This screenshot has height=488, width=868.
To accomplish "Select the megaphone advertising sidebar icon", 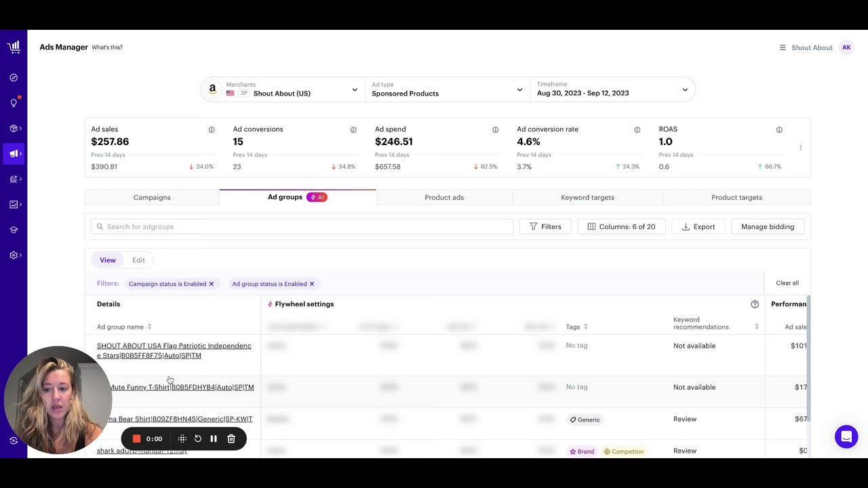I will click(14, 154).
